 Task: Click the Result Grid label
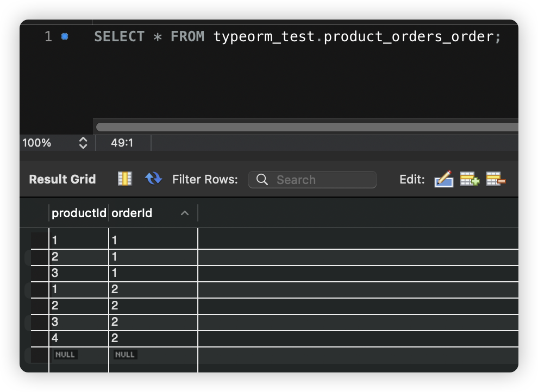tap(62, 179)
